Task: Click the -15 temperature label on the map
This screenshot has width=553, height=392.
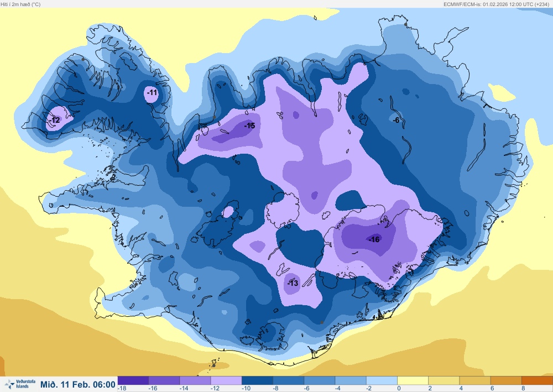Action: point(249,126)
